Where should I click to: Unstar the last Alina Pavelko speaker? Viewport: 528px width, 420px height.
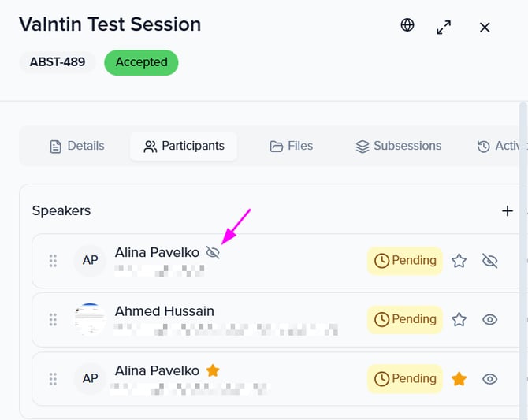coord(459,379)
